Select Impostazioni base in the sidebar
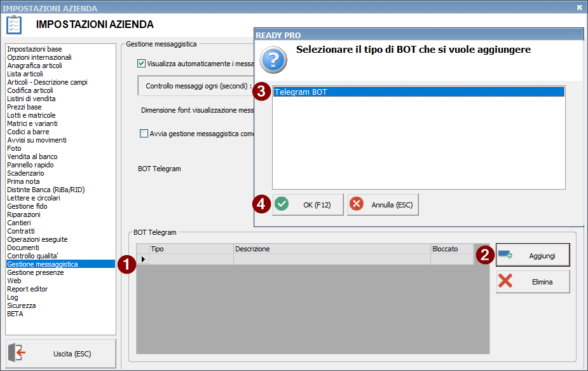 34,49
